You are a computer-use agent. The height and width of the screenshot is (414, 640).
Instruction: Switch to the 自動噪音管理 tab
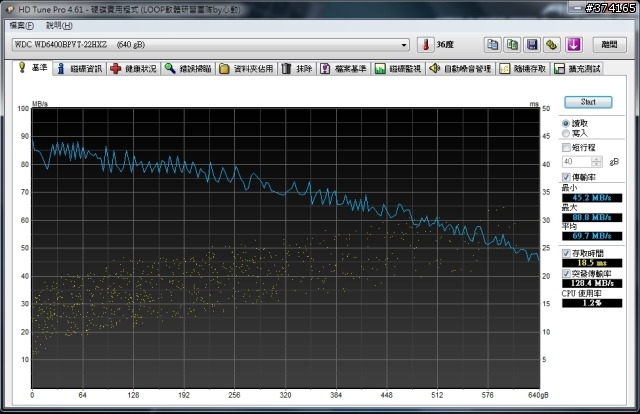(460, 69)
